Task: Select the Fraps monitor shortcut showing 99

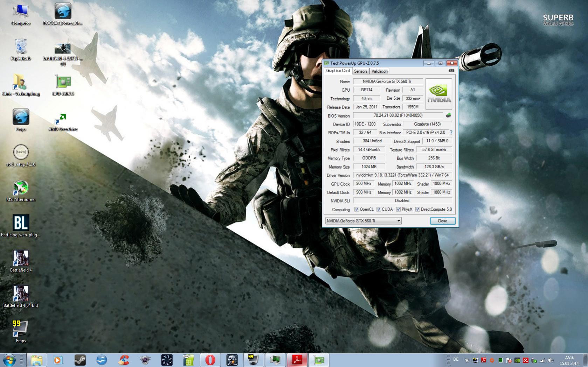Action: (21, 331)
